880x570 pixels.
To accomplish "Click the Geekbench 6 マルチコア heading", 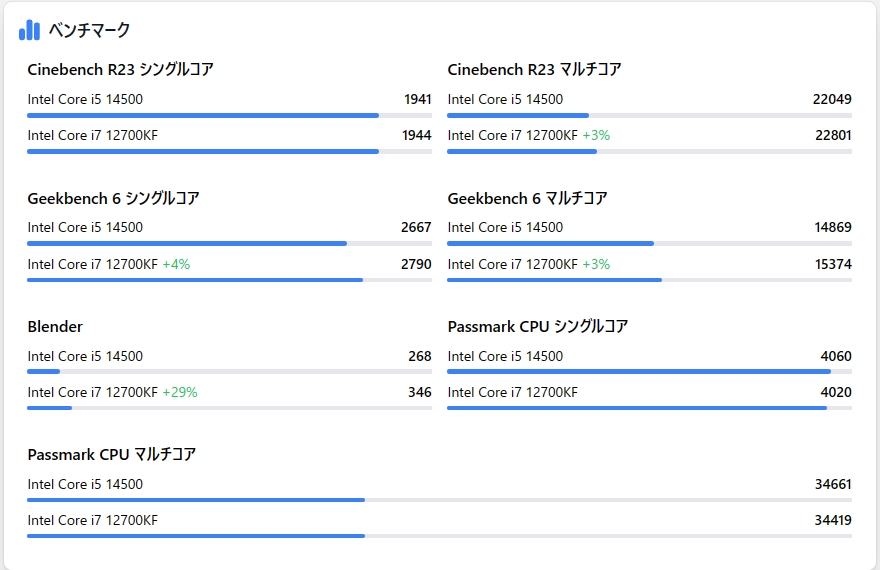I will click(527, 198).
